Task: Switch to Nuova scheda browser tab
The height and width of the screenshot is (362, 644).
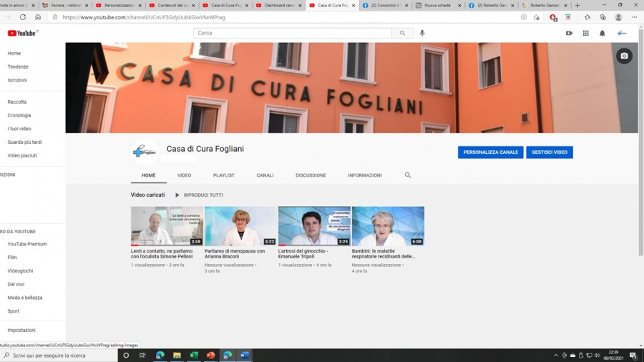Action: [x=437, y=5]
